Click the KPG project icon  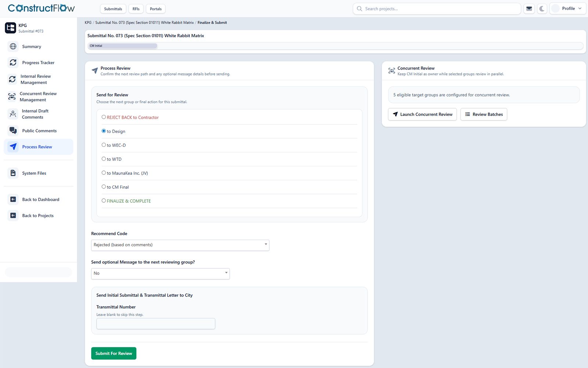pyautogui.click(x=10, y=28)
